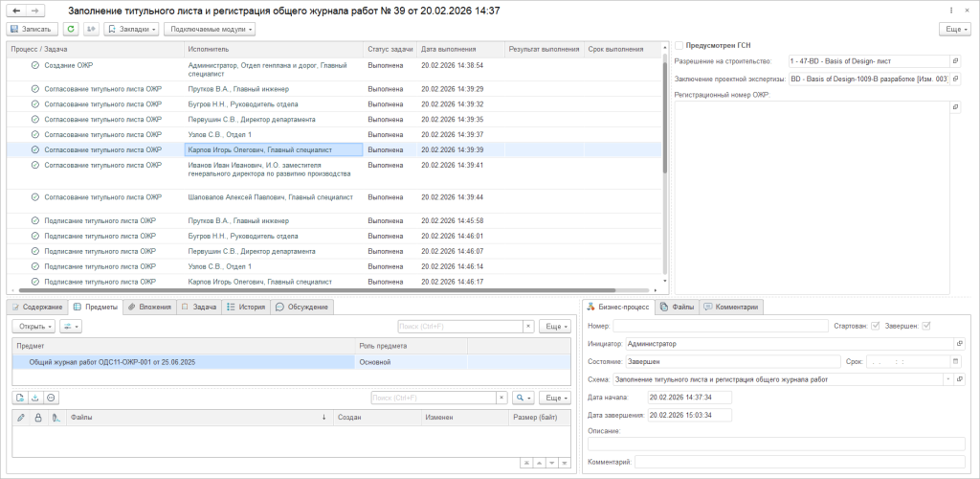Switch to the История tab
This screenshot has height=479, width=980.
click(247, 307)
